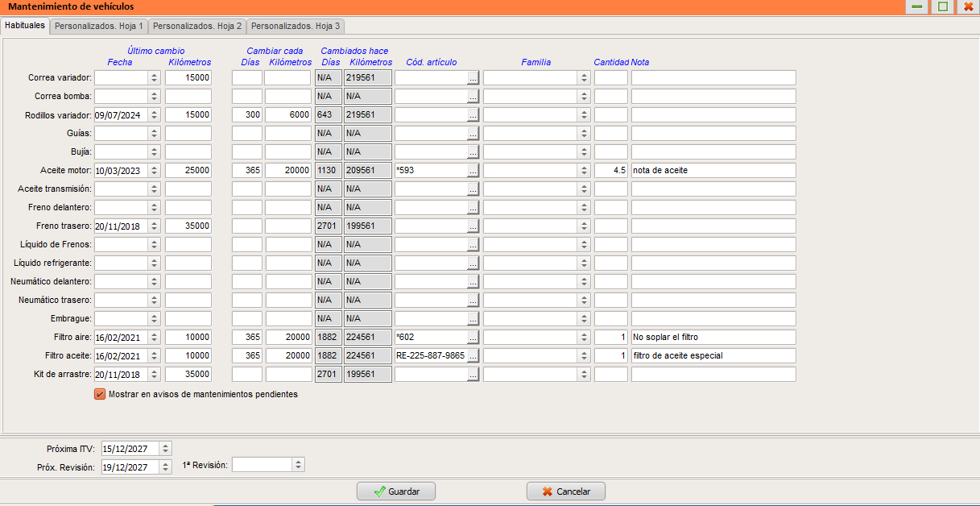Image resolution: width=980 pixels, height=506 pixels.
Task: Open article lookup for Correa variador
Action: [x=473, y=78]
